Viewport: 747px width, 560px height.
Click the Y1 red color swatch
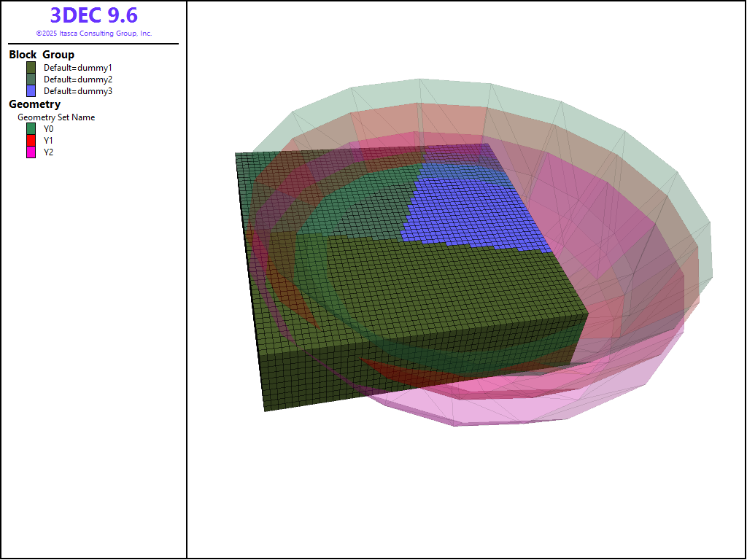[x=31, y=140]
